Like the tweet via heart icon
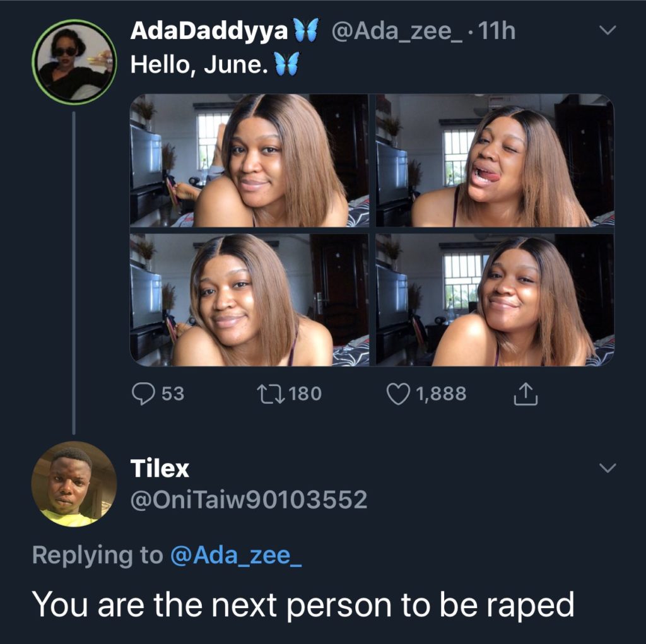Screen dimensions: 646x644 click(x=399, y=394)
